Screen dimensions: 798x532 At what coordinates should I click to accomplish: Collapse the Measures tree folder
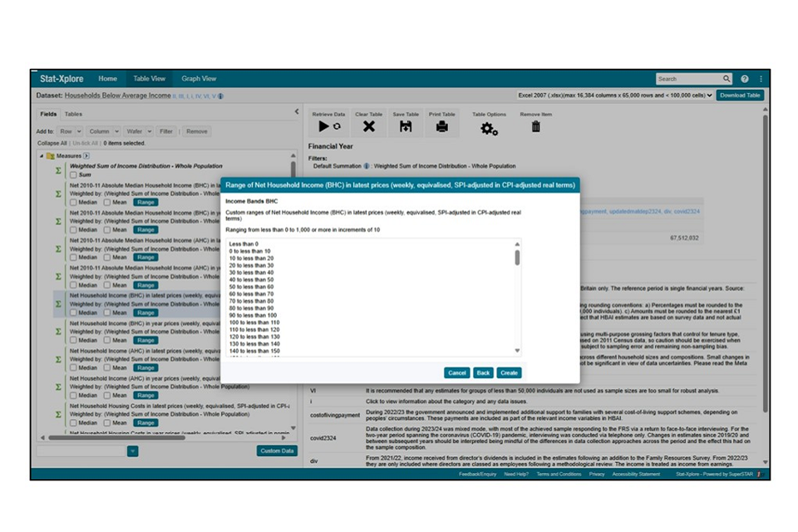point(42,155)
